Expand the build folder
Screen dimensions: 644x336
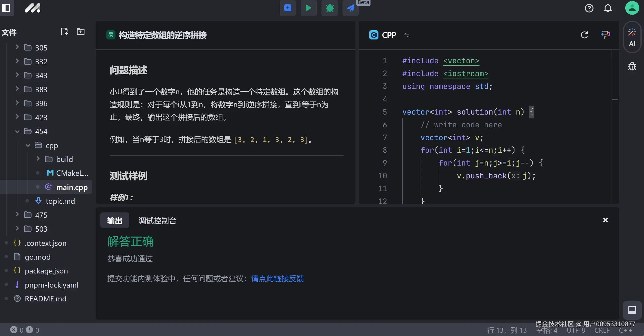pyautogui.click(x=38, y=159)
